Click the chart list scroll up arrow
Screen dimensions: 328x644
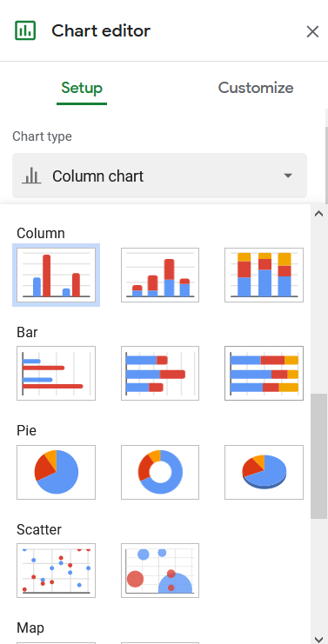point(318,214)
